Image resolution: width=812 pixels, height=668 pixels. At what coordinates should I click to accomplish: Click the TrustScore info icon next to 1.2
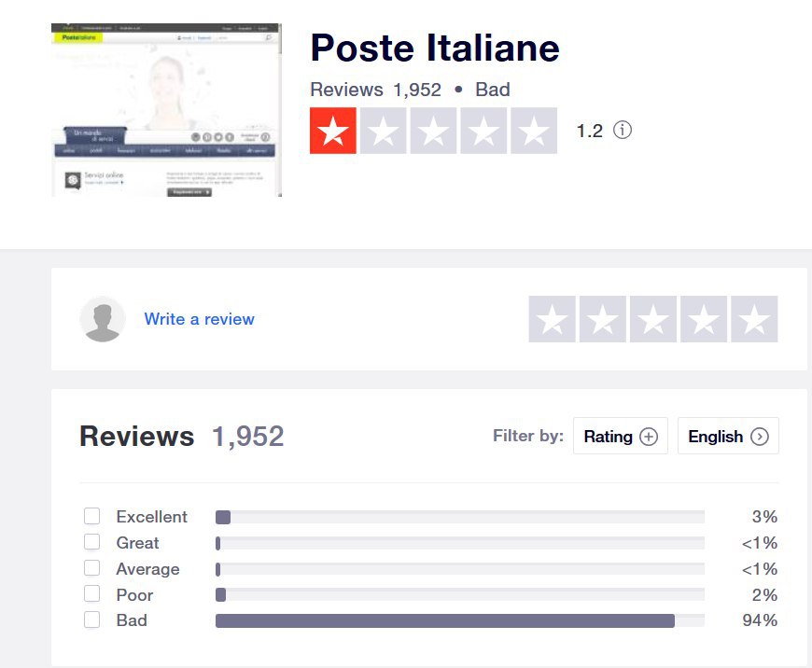click(622, 130)
